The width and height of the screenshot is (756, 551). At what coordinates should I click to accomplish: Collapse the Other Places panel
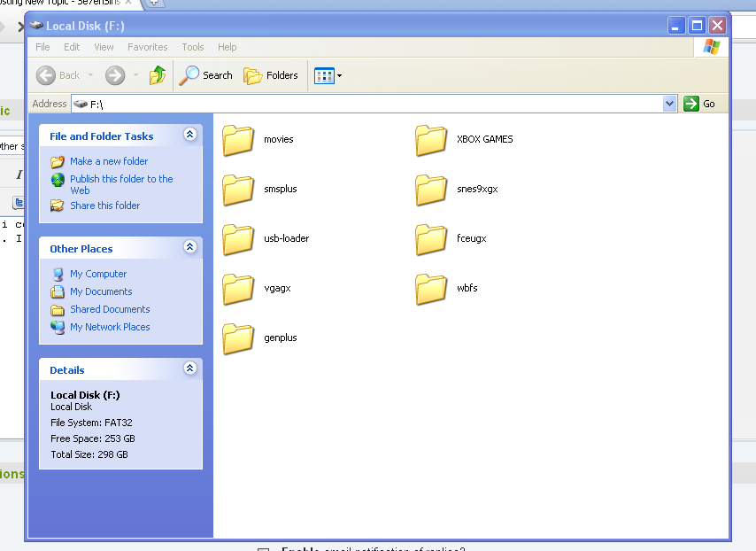coord(190,247)
